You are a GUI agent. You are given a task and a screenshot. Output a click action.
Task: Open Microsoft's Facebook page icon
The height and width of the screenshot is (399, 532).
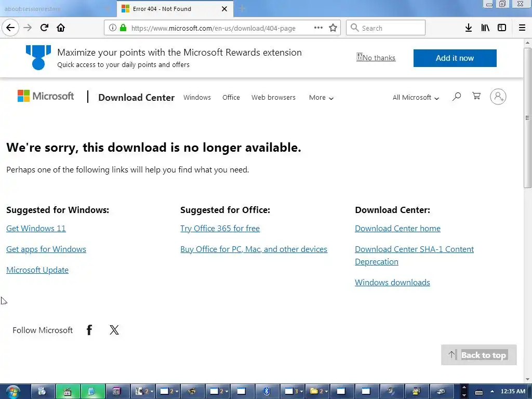pyautogui.click(x=89, y=330)
